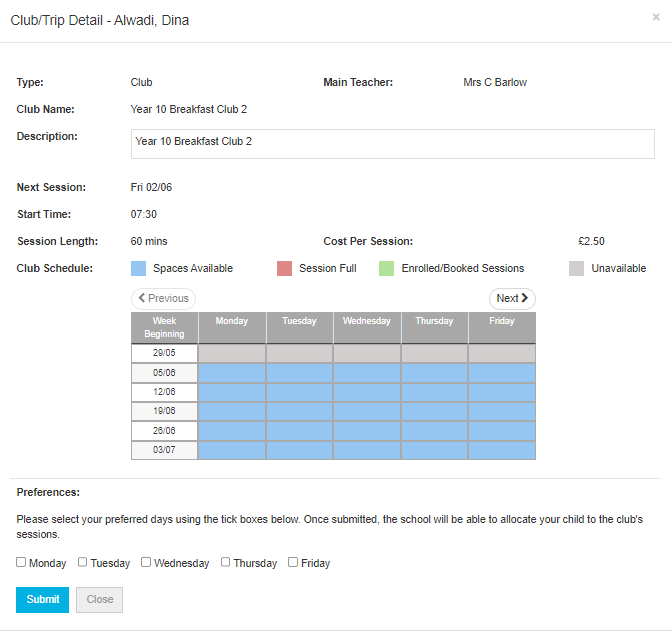
Task: Click the Tuesday column header
Action: 300,328
